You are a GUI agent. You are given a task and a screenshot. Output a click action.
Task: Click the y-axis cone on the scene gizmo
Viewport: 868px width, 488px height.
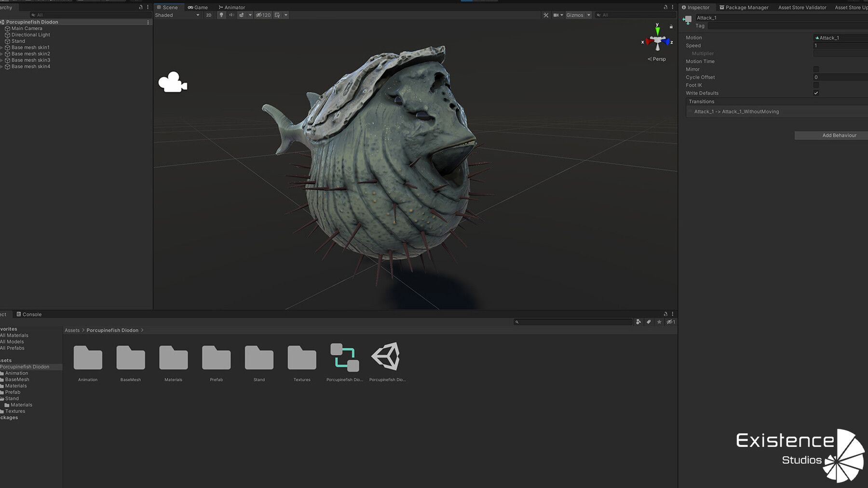(x=657, y=30)
